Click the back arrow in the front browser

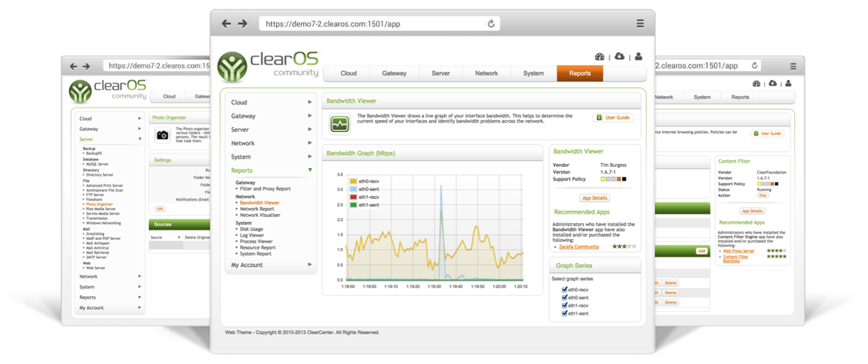click(x=226, y=24)
